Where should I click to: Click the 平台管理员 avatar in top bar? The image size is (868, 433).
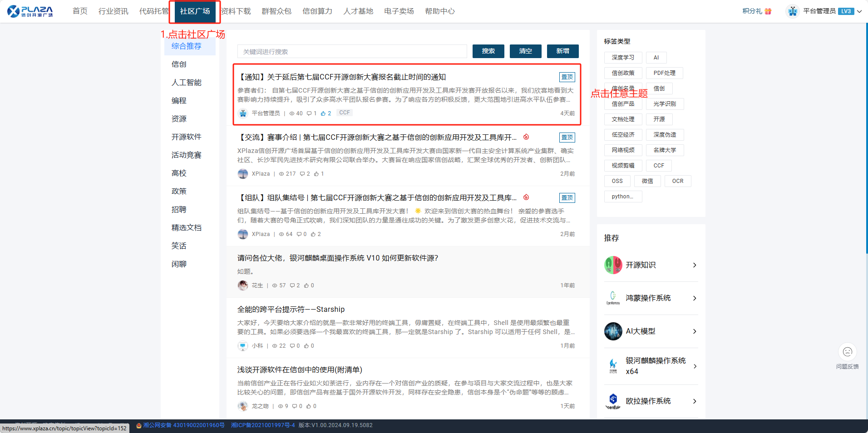pyautogui.click(x=793, y=11)
